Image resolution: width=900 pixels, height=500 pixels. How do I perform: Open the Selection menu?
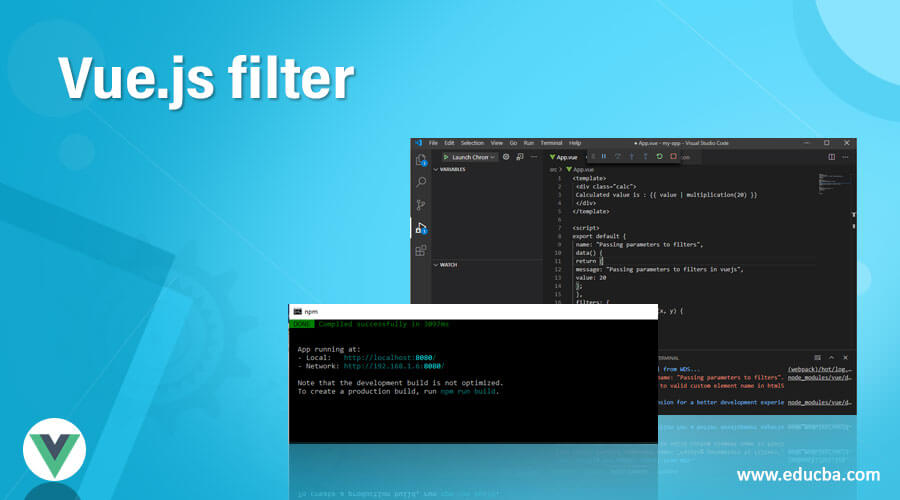(472, 143)
